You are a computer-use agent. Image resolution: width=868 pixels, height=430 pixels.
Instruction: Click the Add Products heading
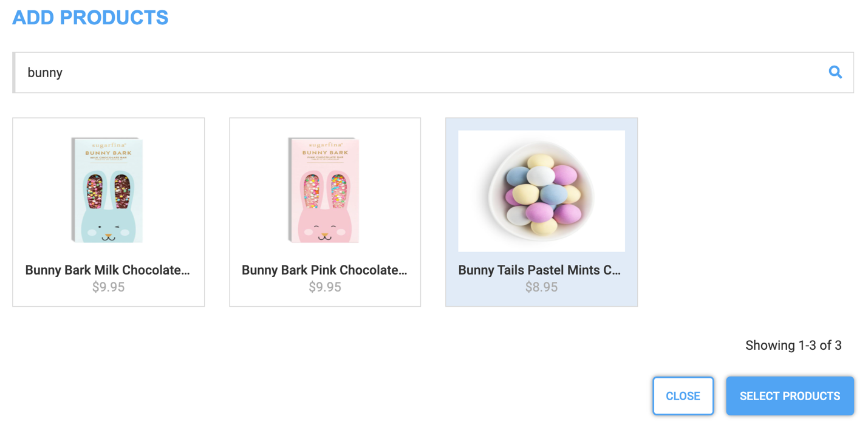pyautogui.click(x=91, y=18)
